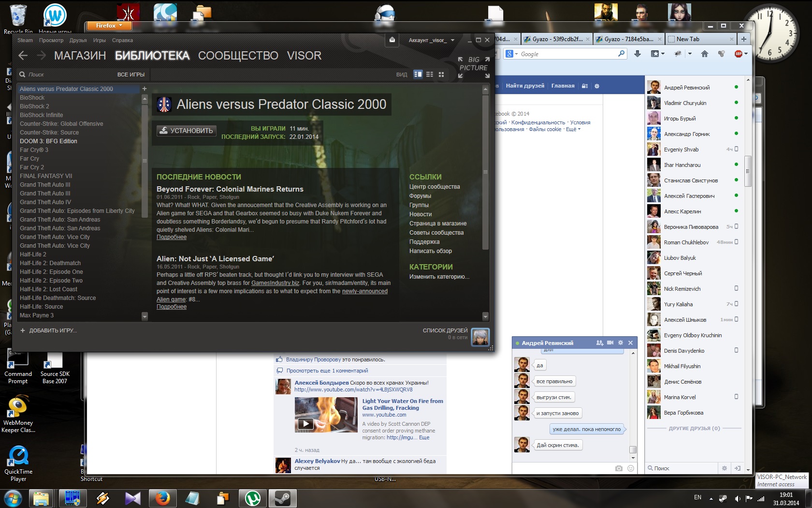The width and height of the screenshot is (812, 508).
Task: Go to СООБЩЕСТВО tab in Steam
Action: pos(238,56)
